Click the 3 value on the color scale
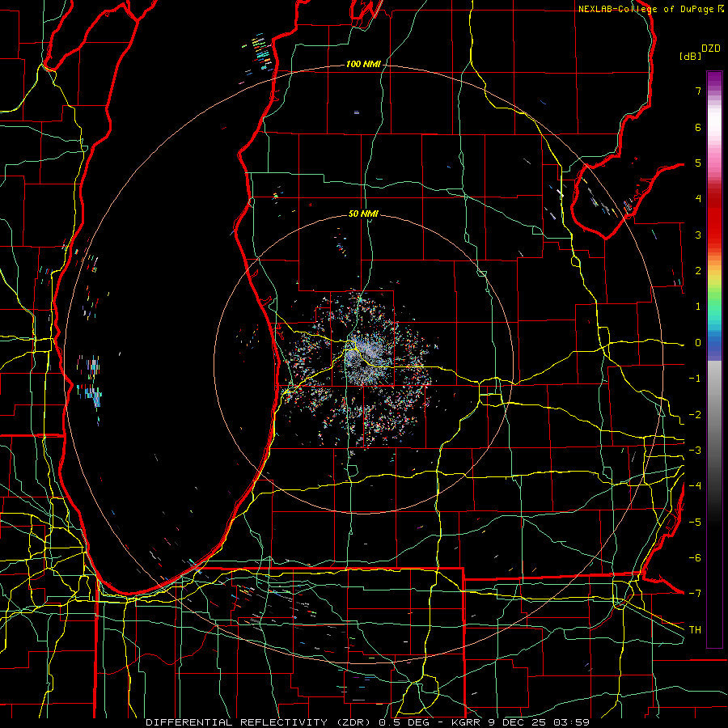This screenshot has width=728, height=728. (x=698, y=235)
